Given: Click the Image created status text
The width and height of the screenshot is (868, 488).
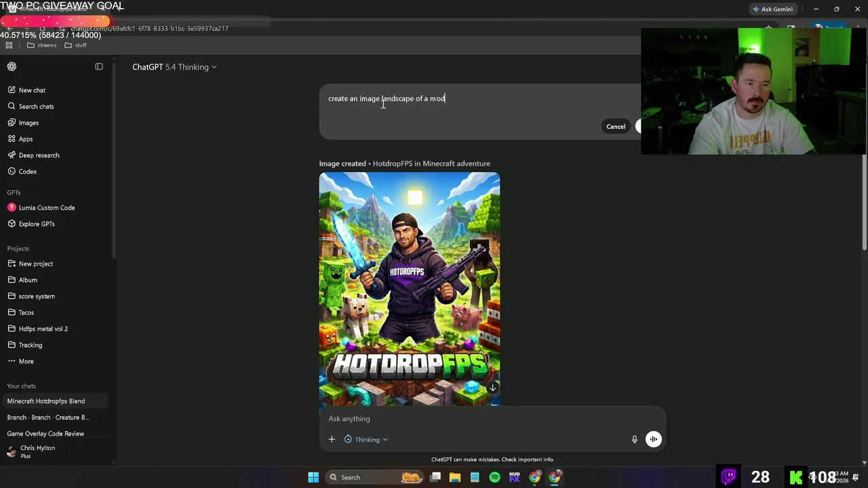Looking at the screenshot, I should [342, 163].
